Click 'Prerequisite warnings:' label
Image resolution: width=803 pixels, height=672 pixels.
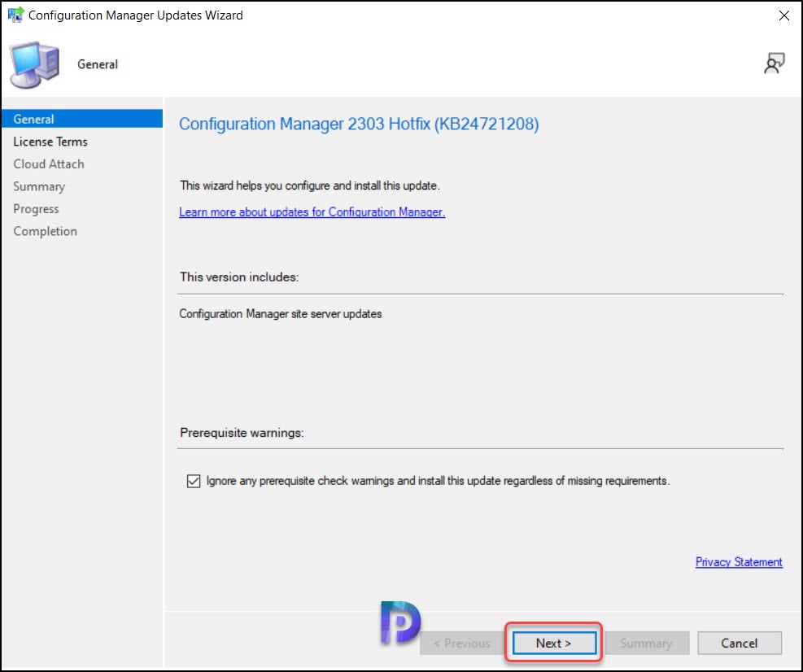pos(242,433)
